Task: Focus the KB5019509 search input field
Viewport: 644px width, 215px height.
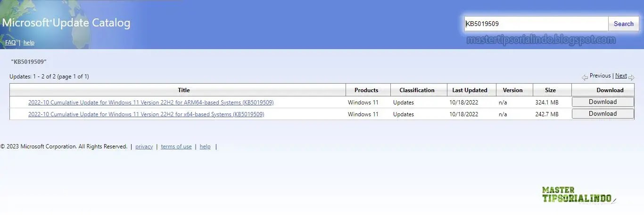Action: (537, 24)
